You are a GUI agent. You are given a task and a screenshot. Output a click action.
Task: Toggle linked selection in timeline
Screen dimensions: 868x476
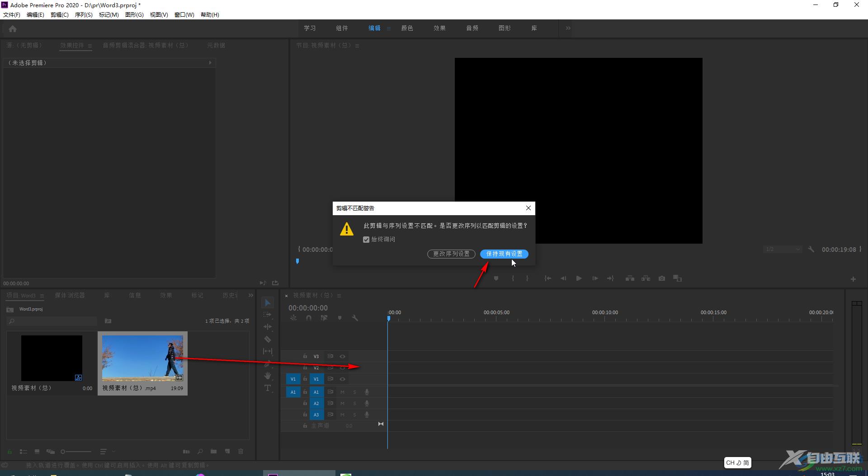coord(324,318)
